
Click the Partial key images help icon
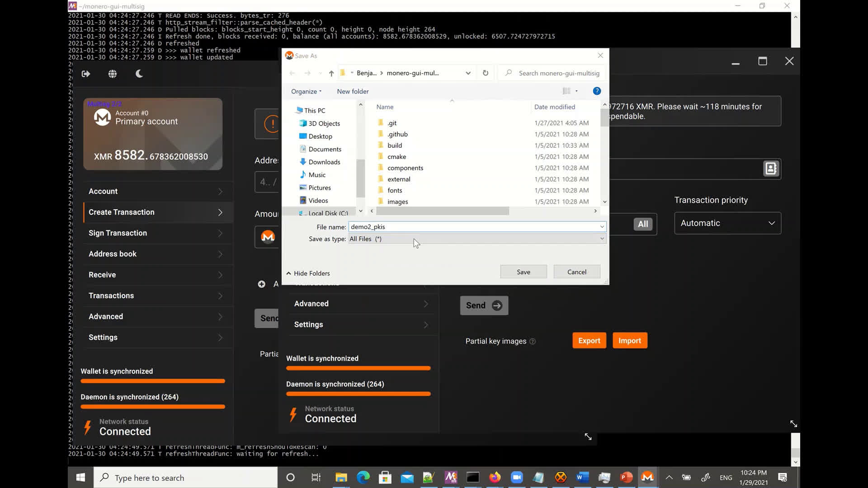(x=533, y=342)
